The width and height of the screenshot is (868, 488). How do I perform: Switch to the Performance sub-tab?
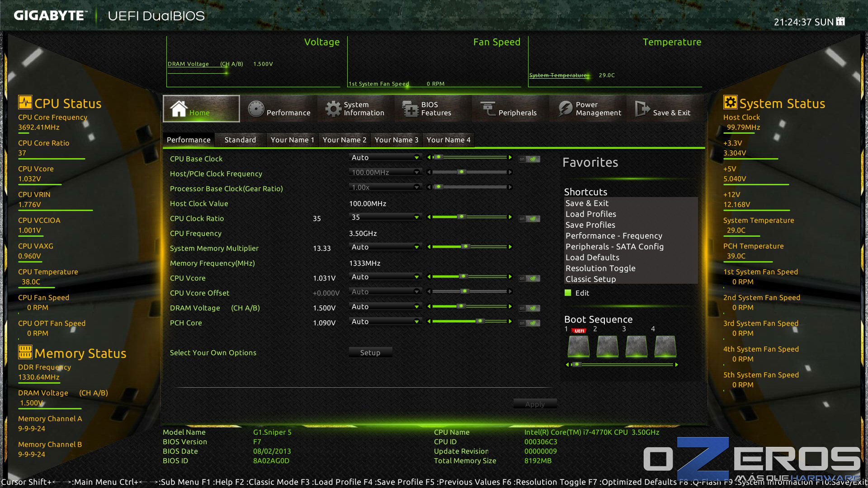pyautogui.click(x=189, y=140)
